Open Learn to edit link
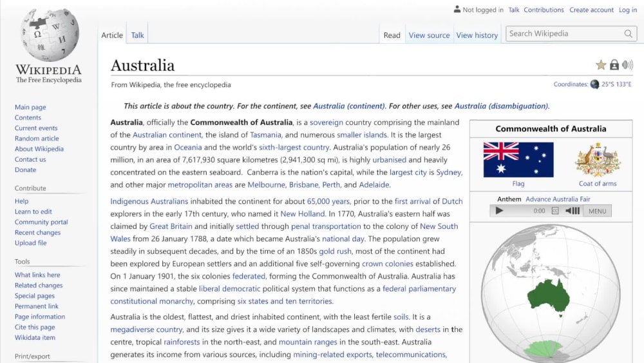 click(33, 211)
